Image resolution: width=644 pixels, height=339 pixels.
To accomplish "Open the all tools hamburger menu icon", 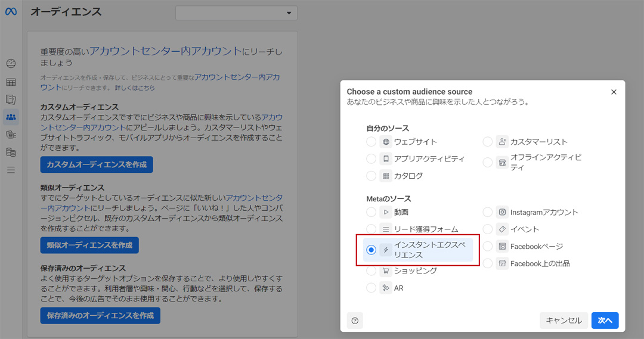I will point(11,170).
